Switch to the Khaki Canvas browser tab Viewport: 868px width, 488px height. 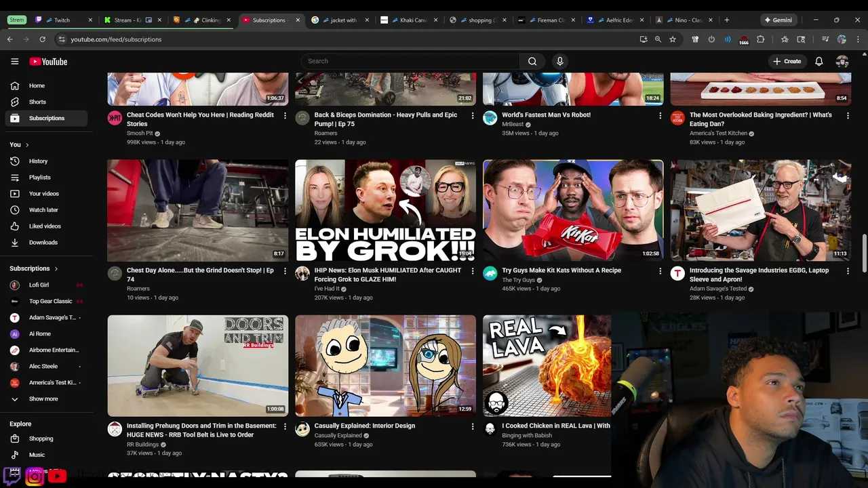coord(410,20)
